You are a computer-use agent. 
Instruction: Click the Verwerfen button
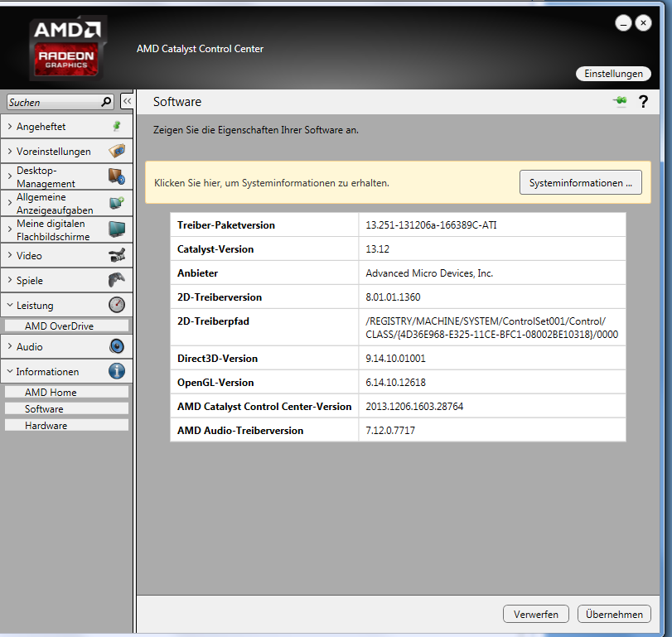pyautogui.click(x=536, y=614)
